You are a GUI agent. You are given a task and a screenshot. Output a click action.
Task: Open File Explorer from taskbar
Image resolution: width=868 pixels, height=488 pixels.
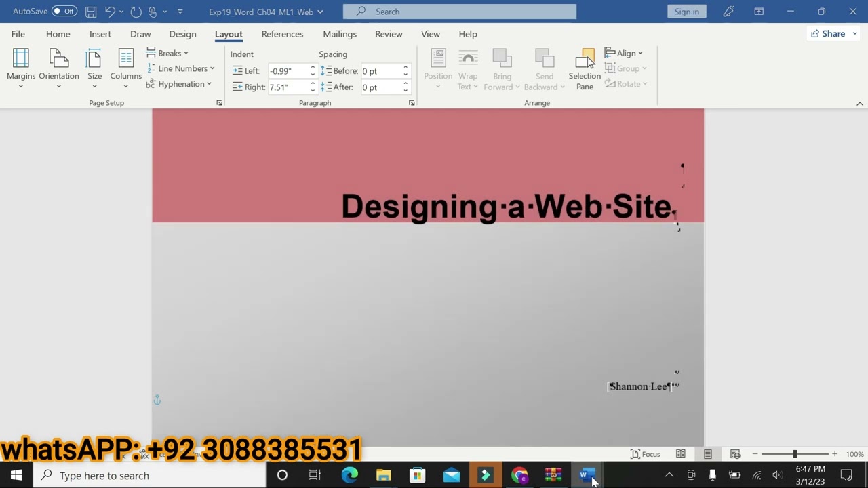383,475
